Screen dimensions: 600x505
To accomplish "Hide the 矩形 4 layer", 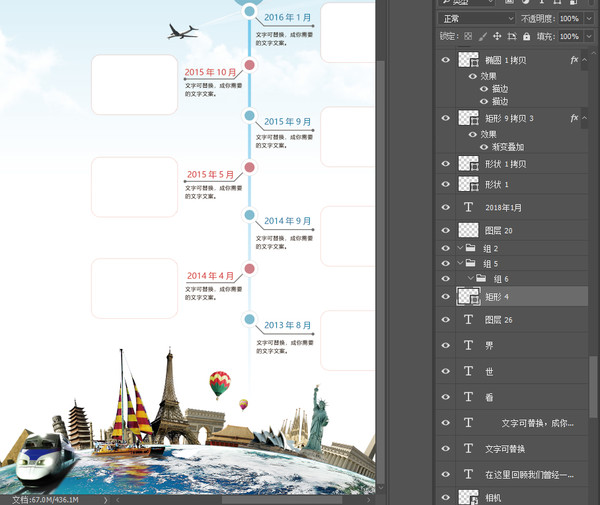I will click(x=445, y=296).
